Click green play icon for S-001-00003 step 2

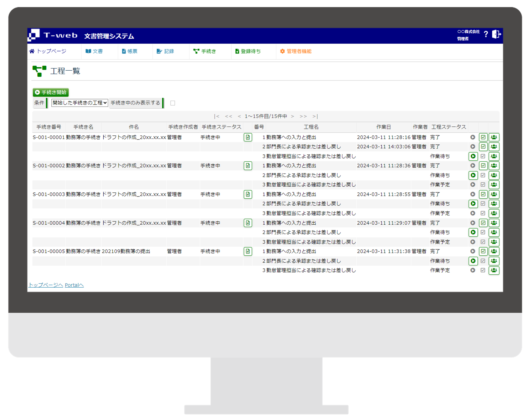pos(473,204)
